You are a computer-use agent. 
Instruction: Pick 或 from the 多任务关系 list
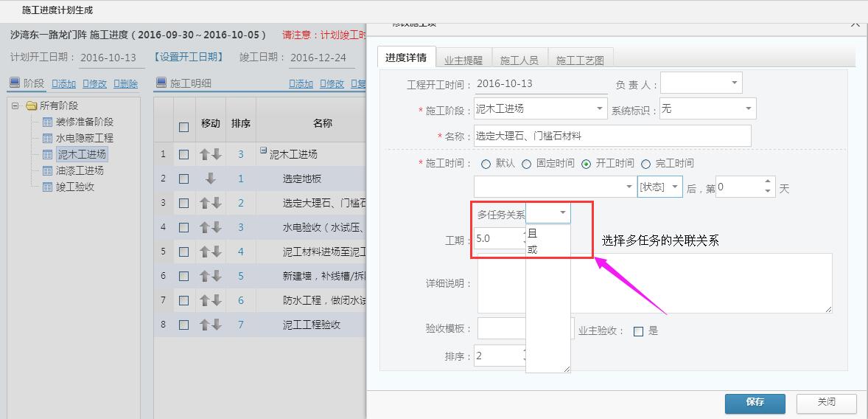coord(533,249)
